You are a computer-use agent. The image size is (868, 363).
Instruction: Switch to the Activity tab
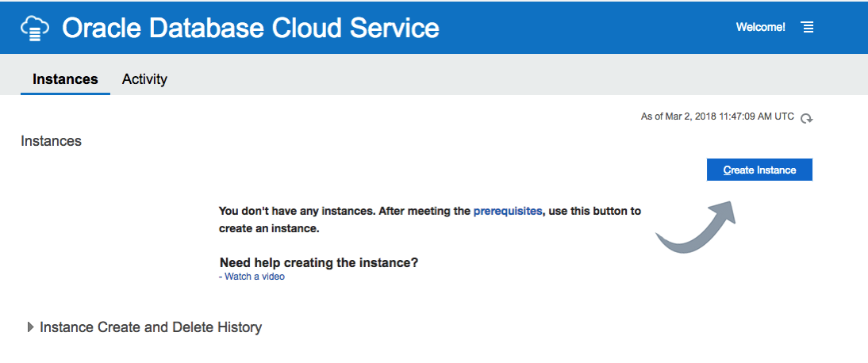tap(144, 79)
